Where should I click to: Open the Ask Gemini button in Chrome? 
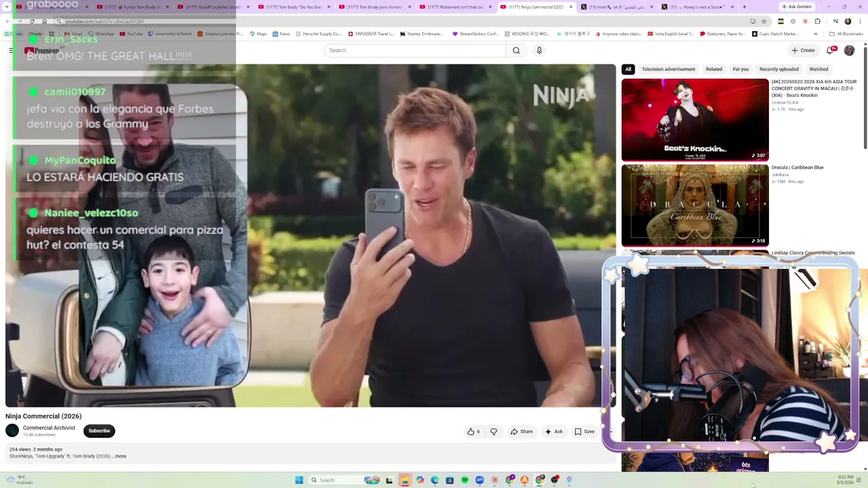796,7
